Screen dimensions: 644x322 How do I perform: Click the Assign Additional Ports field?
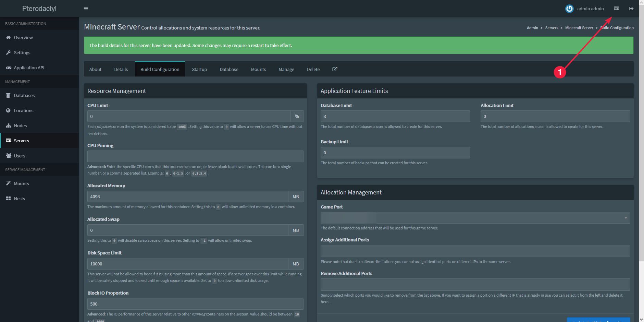click(475, 251)
